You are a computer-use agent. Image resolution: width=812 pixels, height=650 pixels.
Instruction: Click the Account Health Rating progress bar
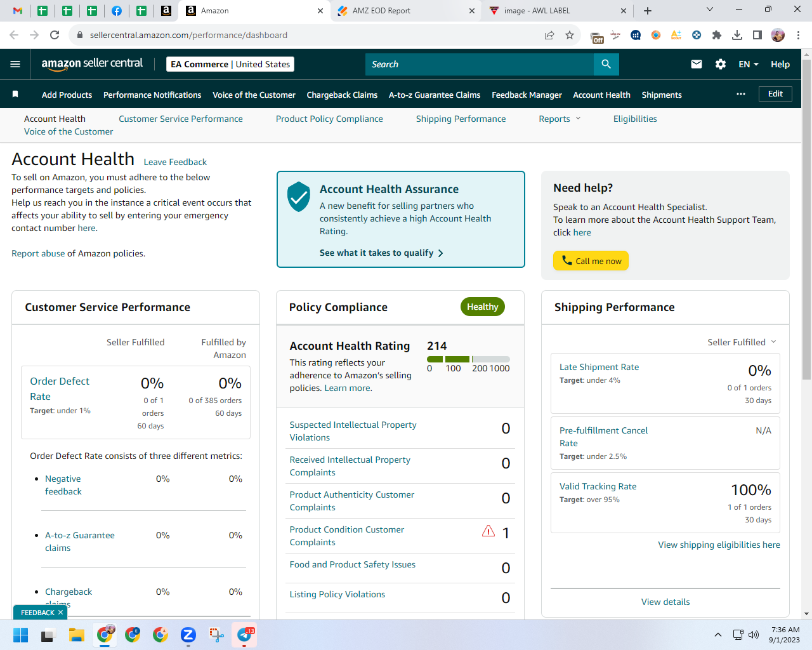[x=468, y=359]
